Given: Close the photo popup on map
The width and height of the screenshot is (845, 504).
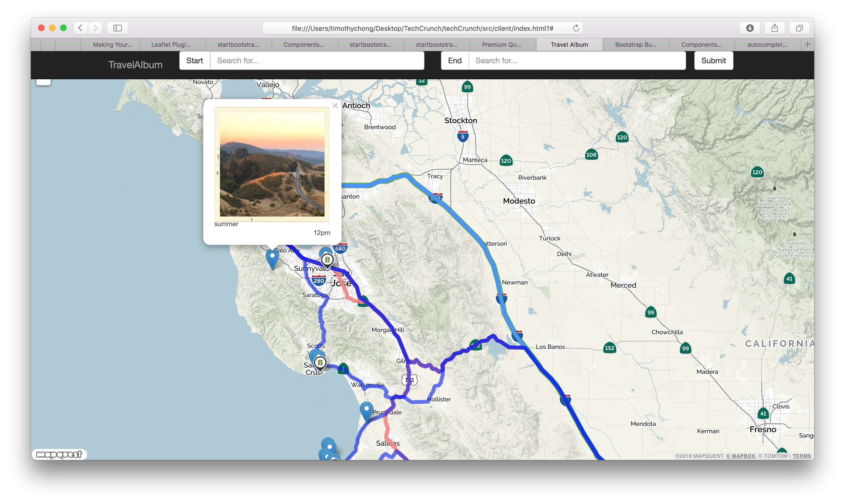Looking at the screenshot, I should (x=335, y=106).
